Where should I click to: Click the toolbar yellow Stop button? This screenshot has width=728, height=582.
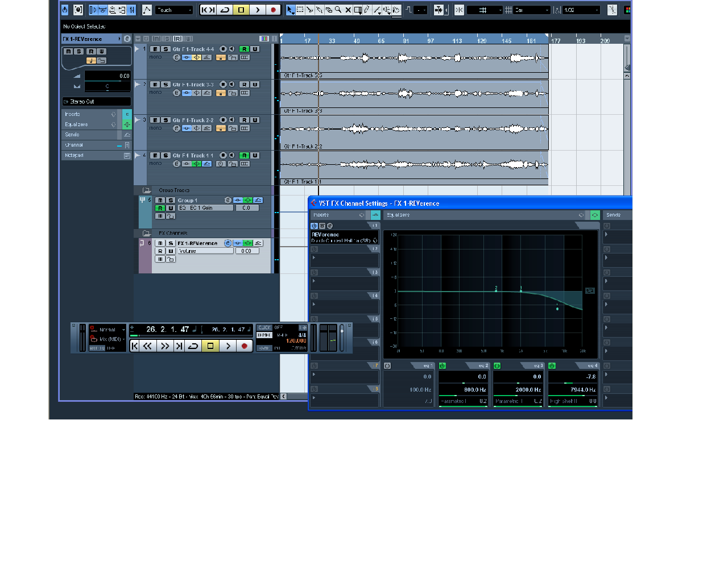(241, 10)
